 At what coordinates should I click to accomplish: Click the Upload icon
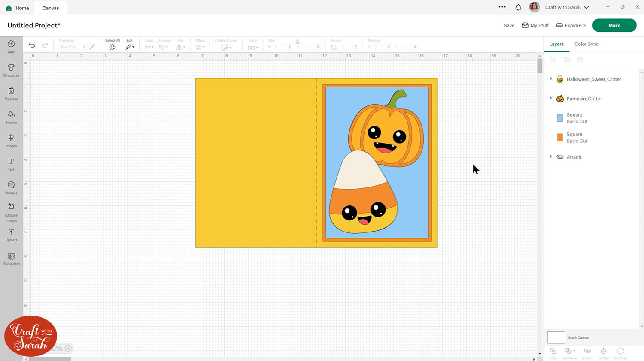tap(11, 234)
